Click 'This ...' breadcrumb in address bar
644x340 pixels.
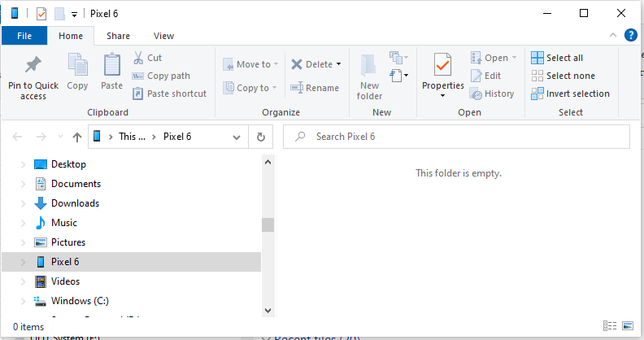pos(132,137)
